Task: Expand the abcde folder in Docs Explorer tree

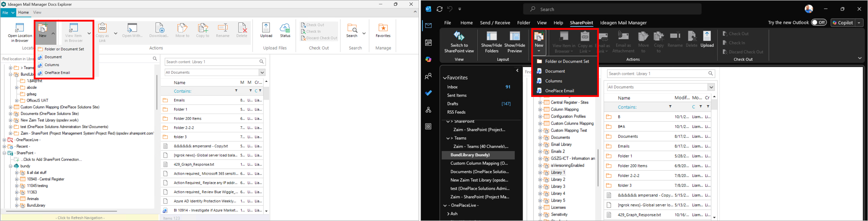Action: [x=17, y=87]
